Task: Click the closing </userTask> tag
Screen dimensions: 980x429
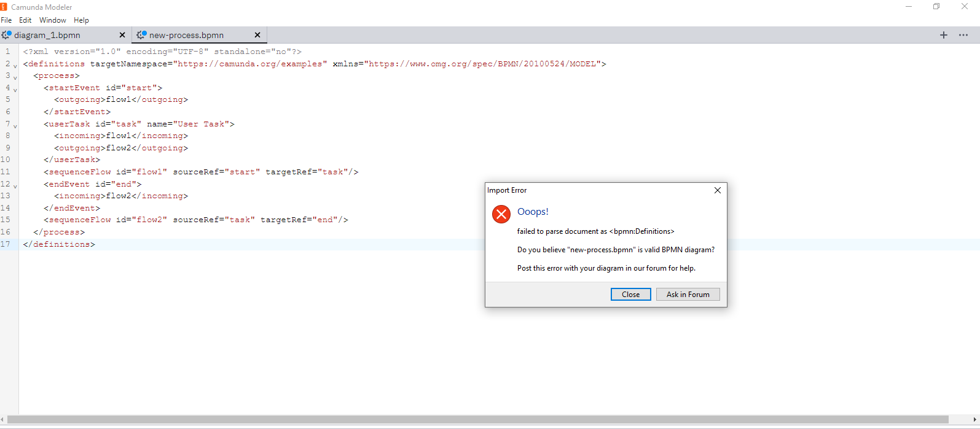Action: pos(72,160)
